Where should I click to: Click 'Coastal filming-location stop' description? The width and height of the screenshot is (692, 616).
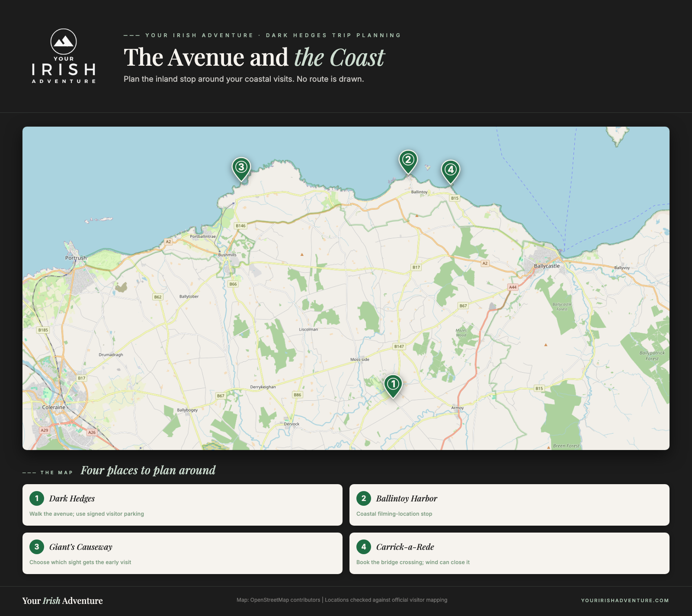(394, 514)
